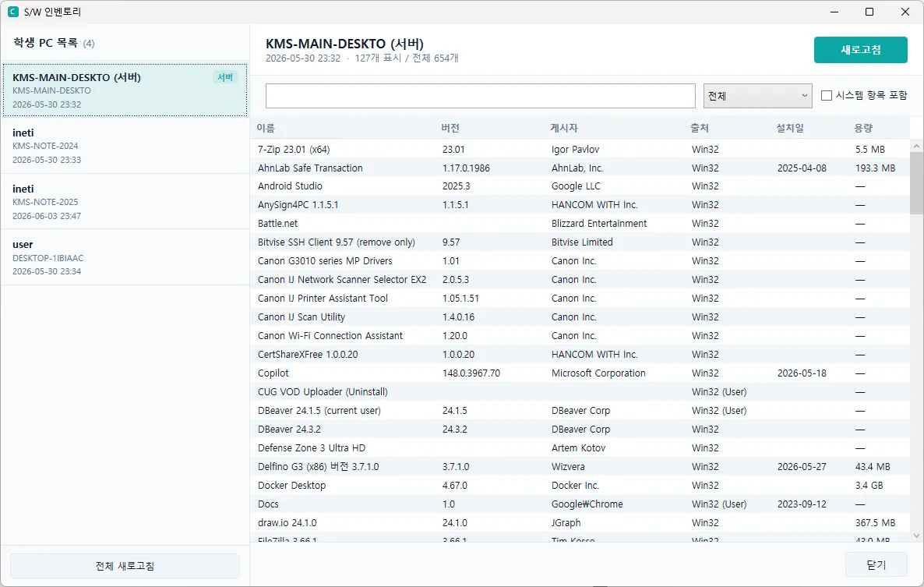The height and width of the screenshot is (587, 924).
Task: Click the 새로고침 refresh button
Action: click(860, 50)
